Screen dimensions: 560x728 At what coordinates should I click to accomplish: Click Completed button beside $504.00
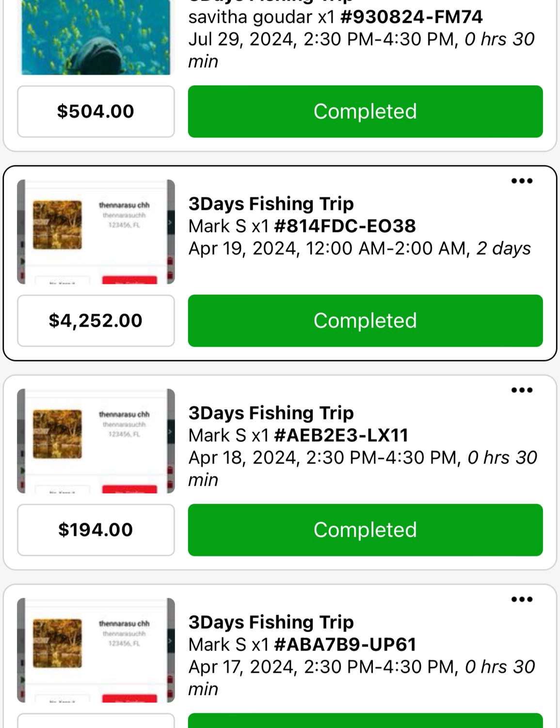(x=365, y=111)
